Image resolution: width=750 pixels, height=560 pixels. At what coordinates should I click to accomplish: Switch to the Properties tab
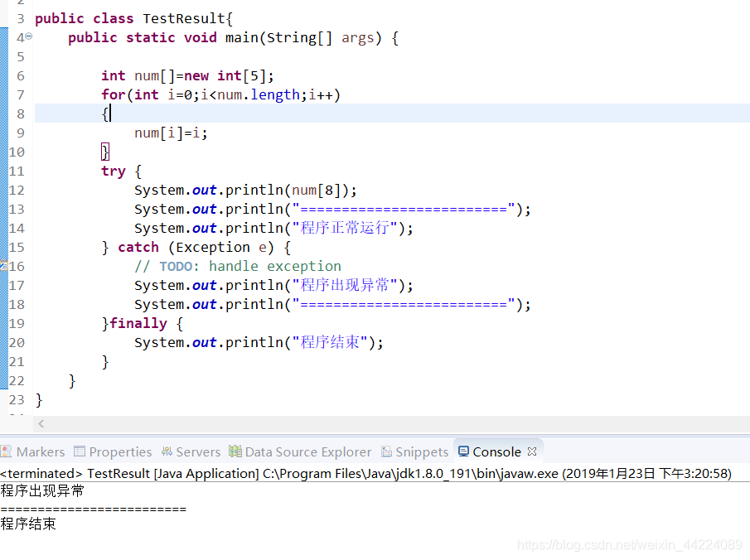pos(113,452)
